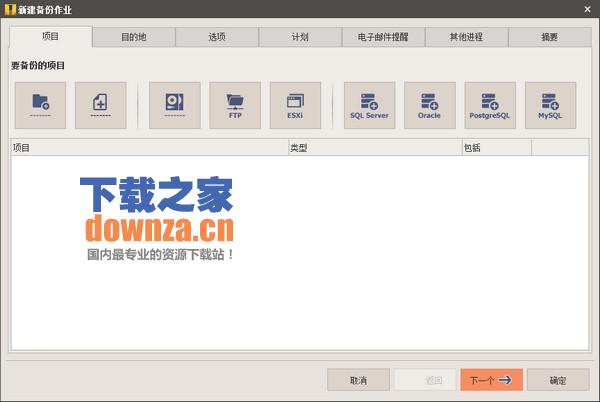
Task: Add a PostgreSQL database
Action: (490, 105)
